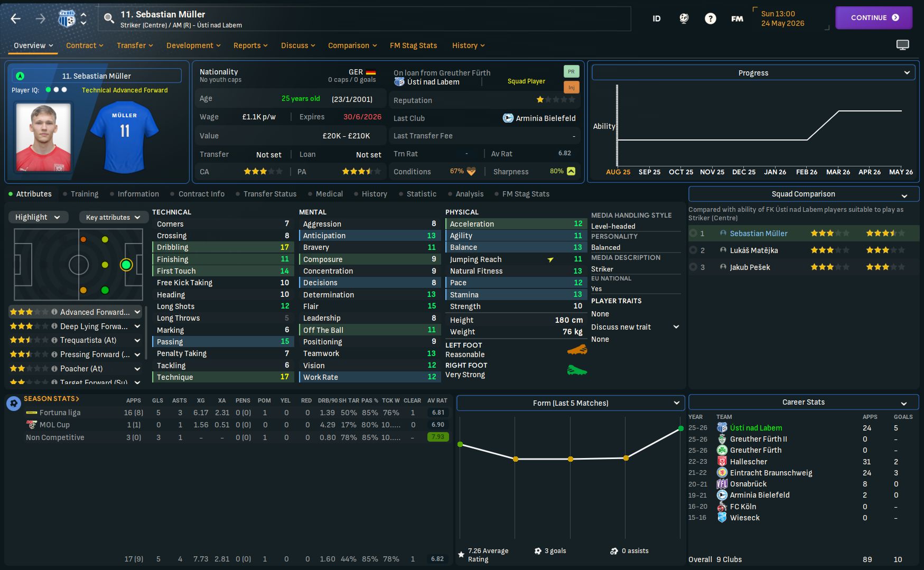This screenshot has width=924, height=570.
Task: Expand the Pressing Forward role chevron
Action: [x=137, y=354]
